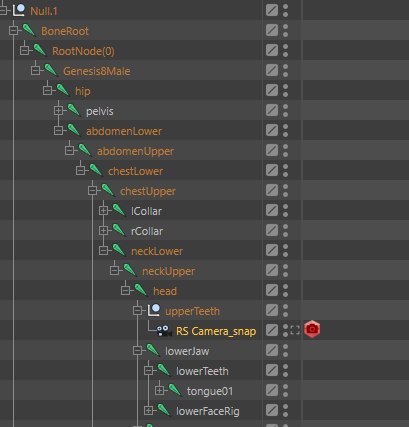Viewport: 409px width, 427px height.
Task: Select the RS Camera_snap object name
Action: 216,331
